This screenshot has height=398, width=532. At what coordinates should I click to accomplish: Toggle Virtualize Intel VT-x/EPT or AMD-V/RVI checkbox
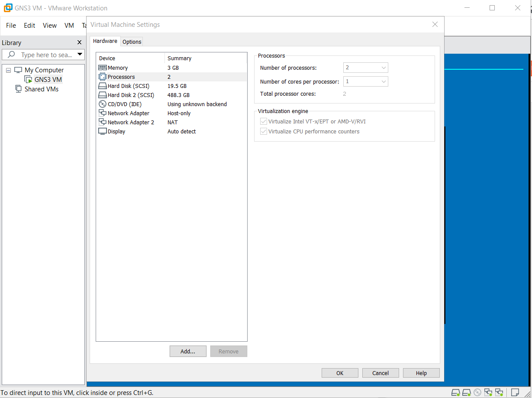pos(263,122)
